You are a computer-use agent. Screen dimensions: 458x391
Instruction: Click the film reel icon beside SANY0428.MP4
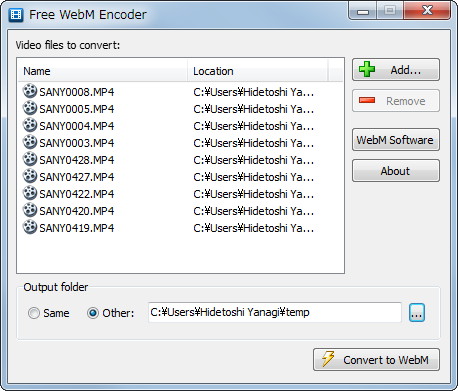(30, 159)
